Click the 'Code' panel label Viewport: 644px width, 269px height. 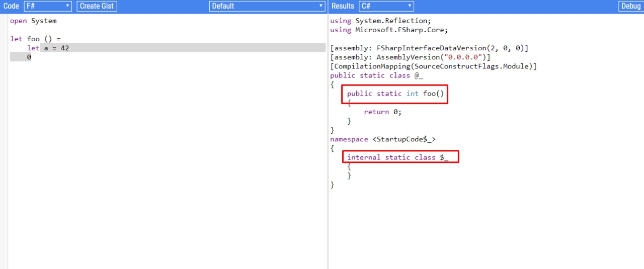point(11,6)
